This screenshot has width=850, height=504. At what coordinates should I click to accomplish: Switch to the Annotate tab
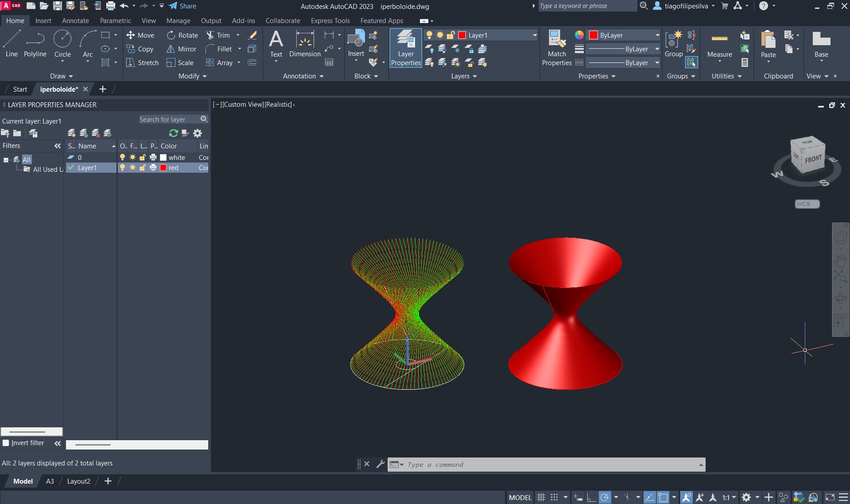tap(75, 20)
